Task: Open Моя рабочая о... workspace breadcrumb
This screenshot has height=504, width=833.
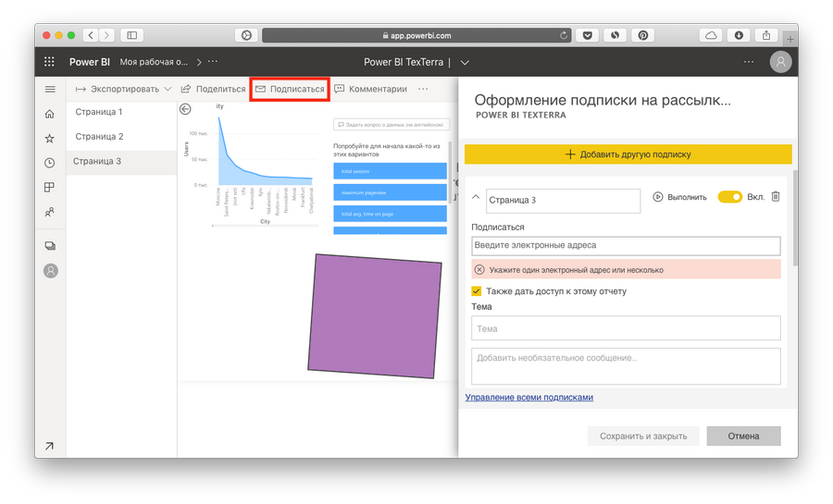Action: click(x=154, y=62)
